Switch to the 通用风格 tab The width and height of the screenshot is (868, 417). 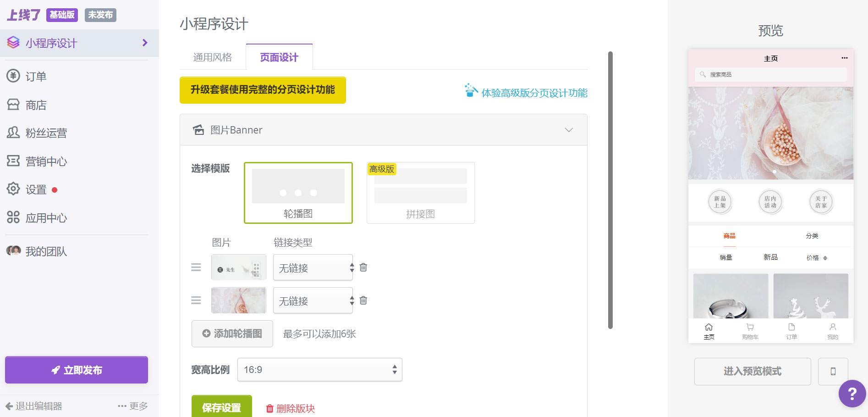(x=212, y=57)
